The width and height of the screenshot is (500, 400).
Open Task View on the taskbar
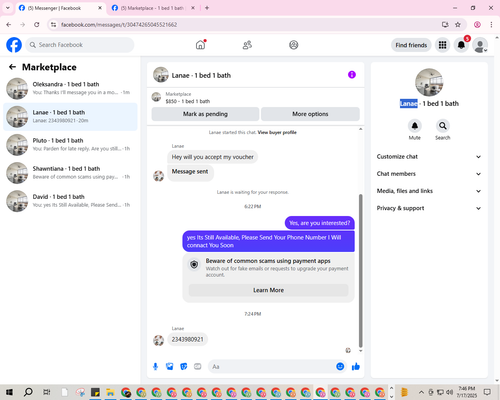pyautogui.click(x=47, y=392)
